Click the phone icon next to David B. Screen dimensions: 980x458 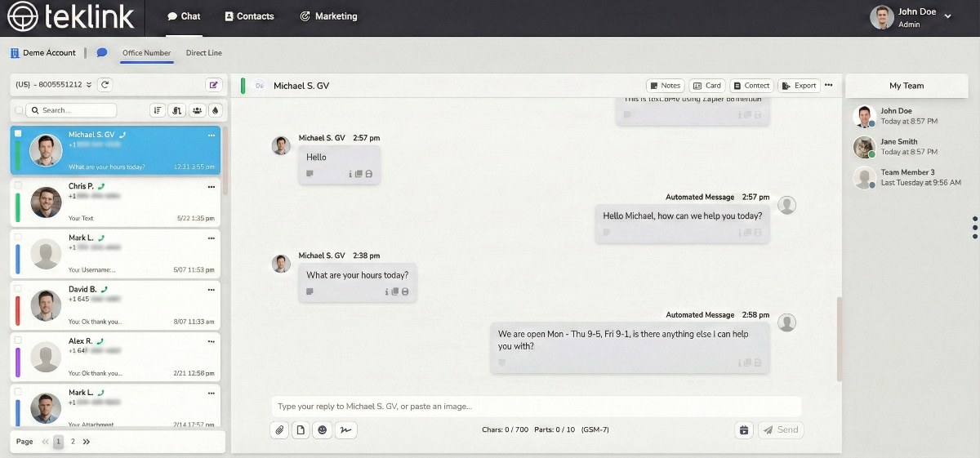click(x=105, y=289)
